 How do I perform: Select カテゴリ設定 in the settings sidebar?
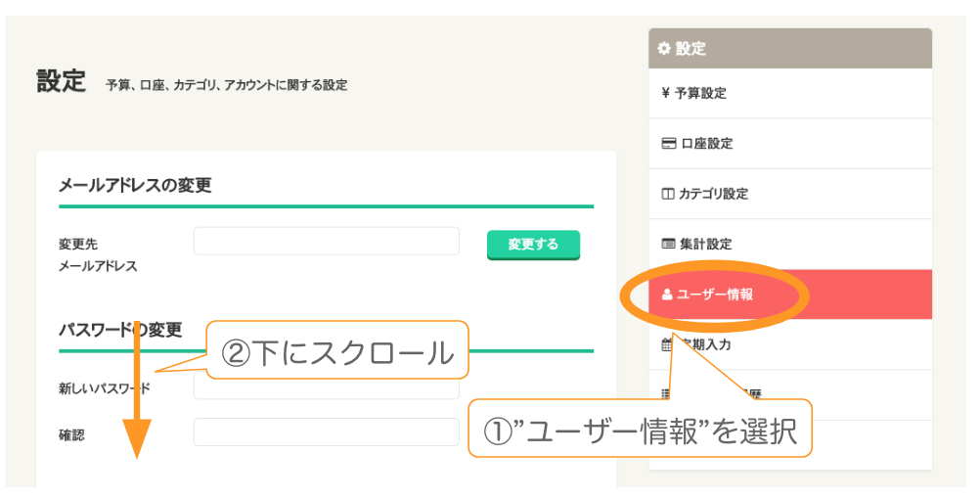click(790, 194)
